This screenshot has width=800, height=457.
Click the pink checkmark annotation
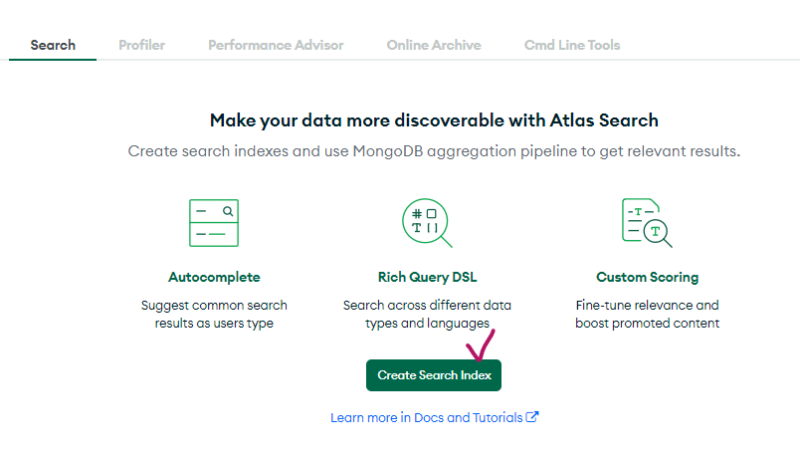(x=482, y=343)
